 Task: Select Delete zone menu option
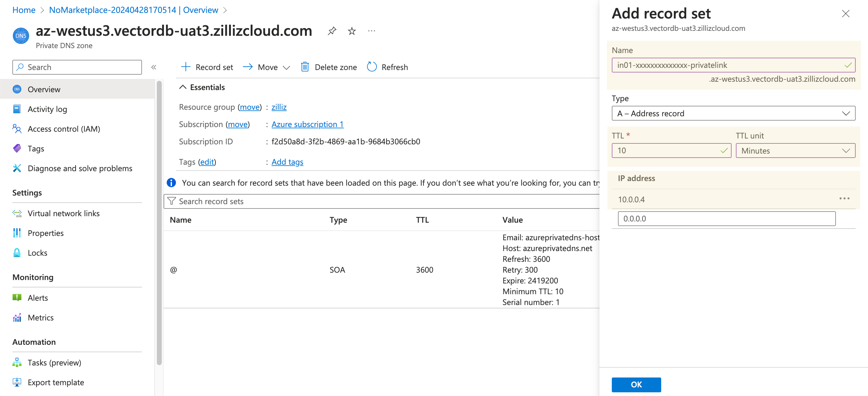click(329, 67)
